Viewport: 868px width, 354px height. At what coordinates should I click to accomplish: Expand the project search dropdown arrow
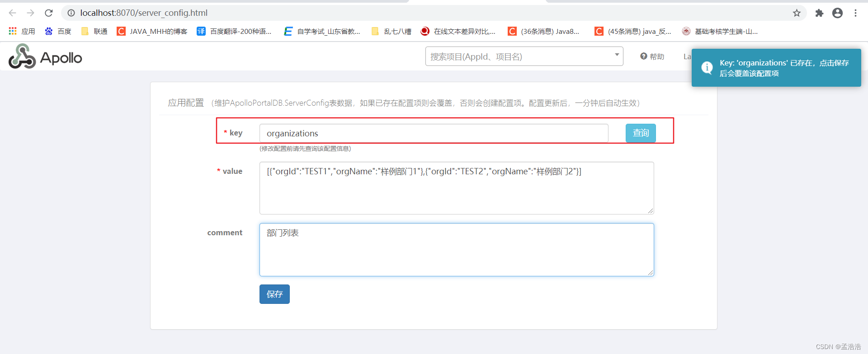coord(617,55)
